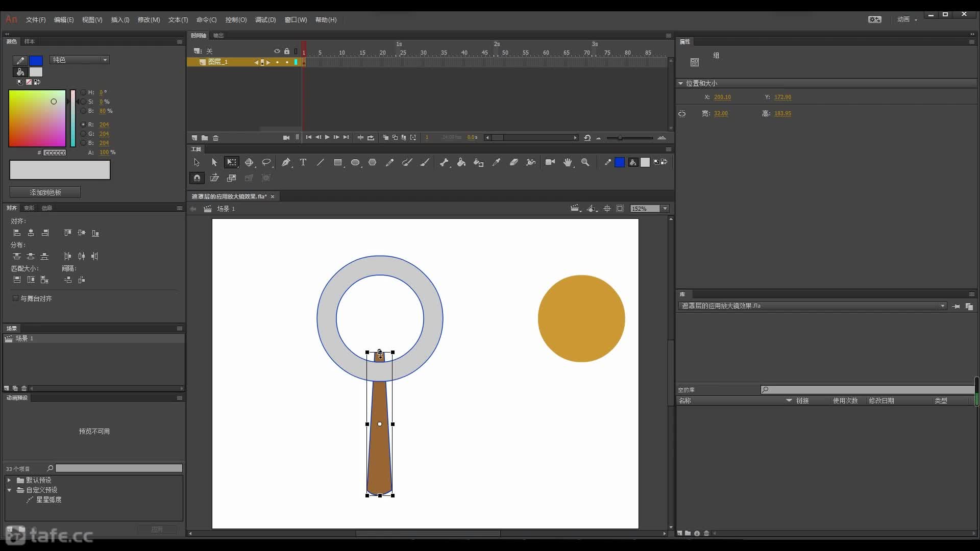Click the blue stroke color swatch
Screen dimensions: 980x551
(36, 61)
